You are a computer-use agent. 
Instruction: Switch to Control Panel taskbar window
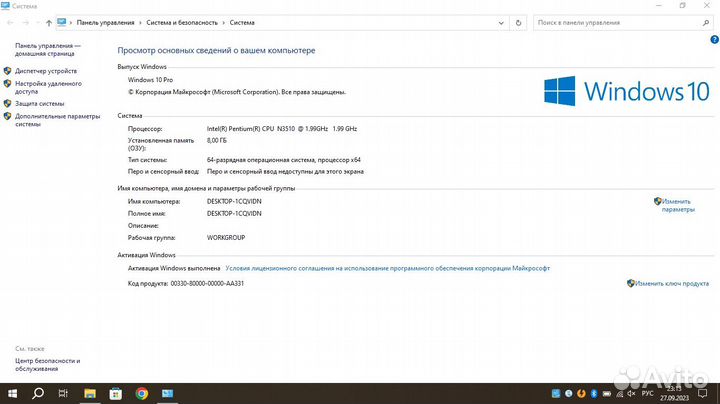pyautogui.click(x=168, y=393)
